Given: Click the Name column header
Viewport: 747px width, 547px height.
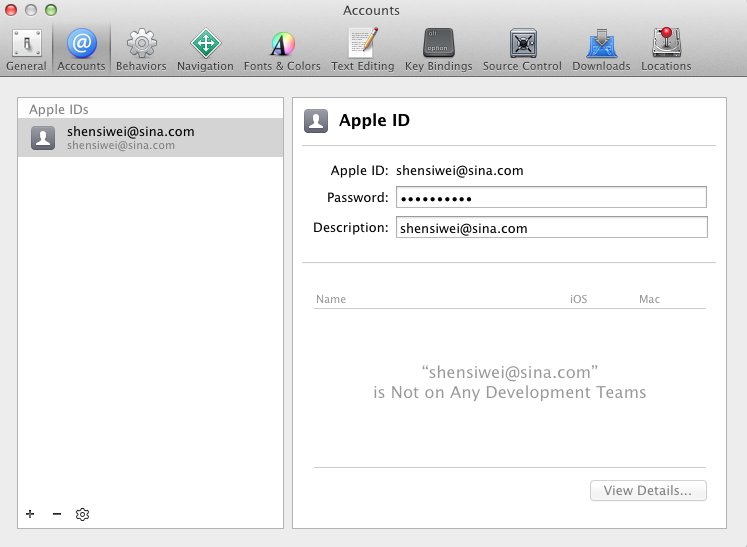Looking at the screenshot, I should click(331, 299).
